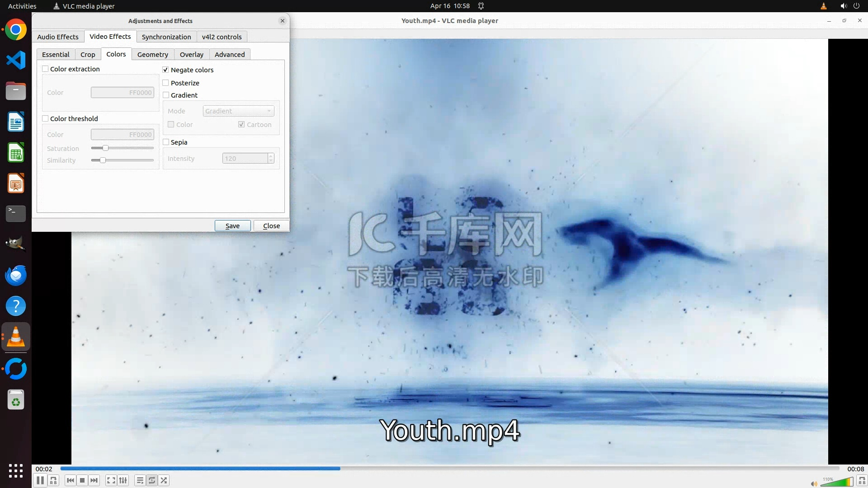Enable the Color threshold checkbox
This screenshot has width=868, height=488.
(x=45, y=118)
